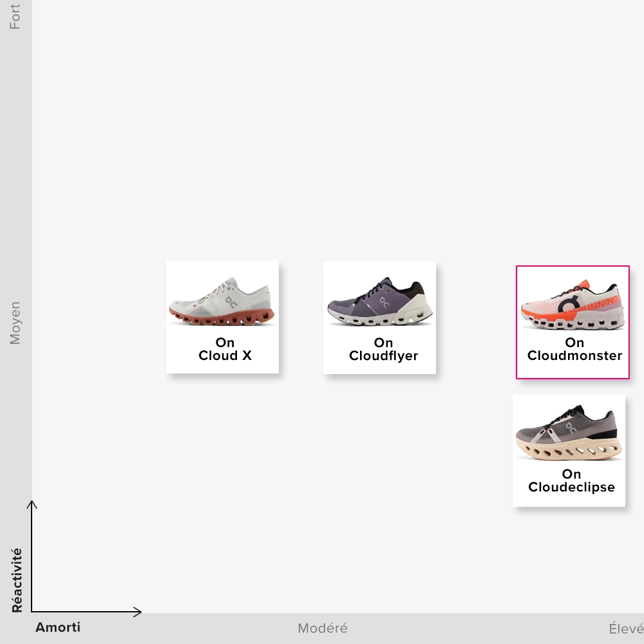Select the "Modéré" horizontal axis label
644x644 pixels.
[322, 628]
